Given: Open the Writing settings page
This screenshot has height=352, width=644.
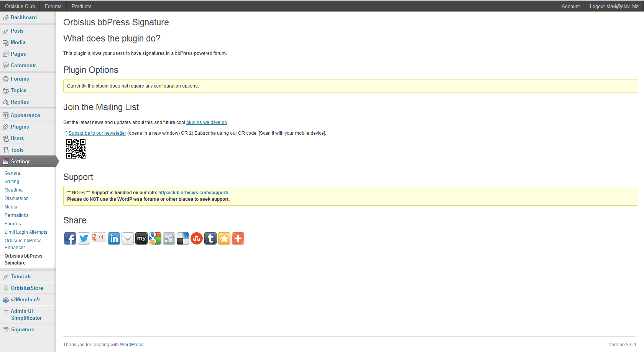Looking at the screenshot, I should click(x=12, y=182).
